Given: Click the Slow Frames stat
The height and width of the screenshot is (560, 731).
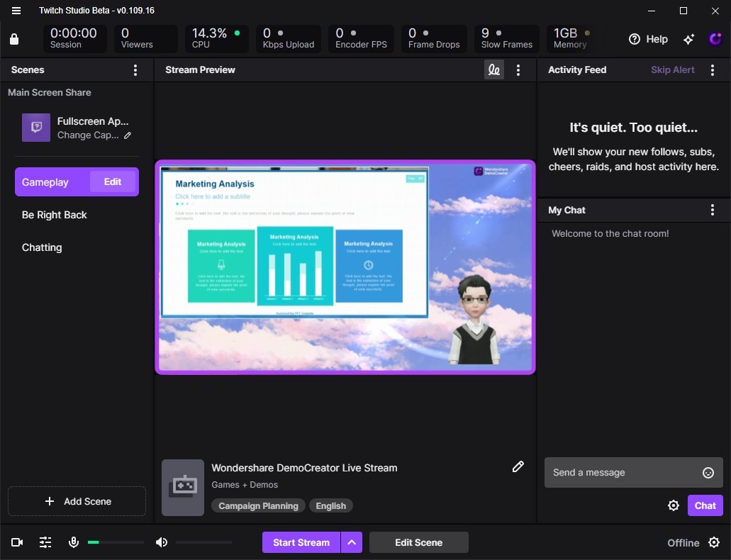Looking at the screenshot, I should (x=507, y=38).
